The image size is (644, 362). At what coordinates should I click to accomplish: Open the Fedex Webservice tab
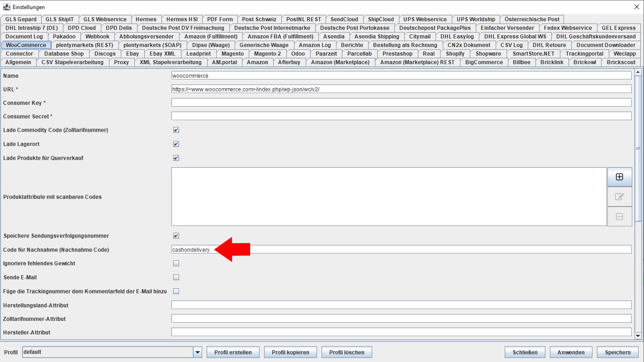[x=568, y=28]
